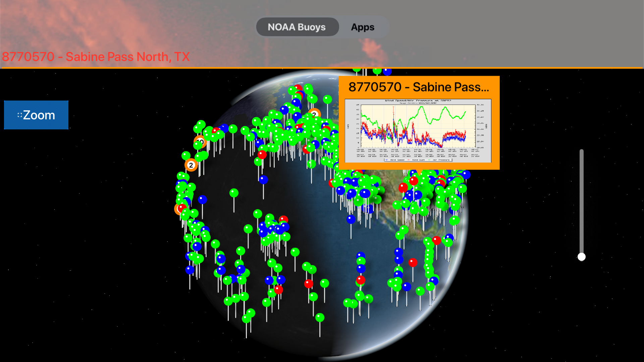Select the orange cluster marker labeled 2 on west edge
Image resolution: width=644 pixels, height=362 pixels.
(191, 165)
